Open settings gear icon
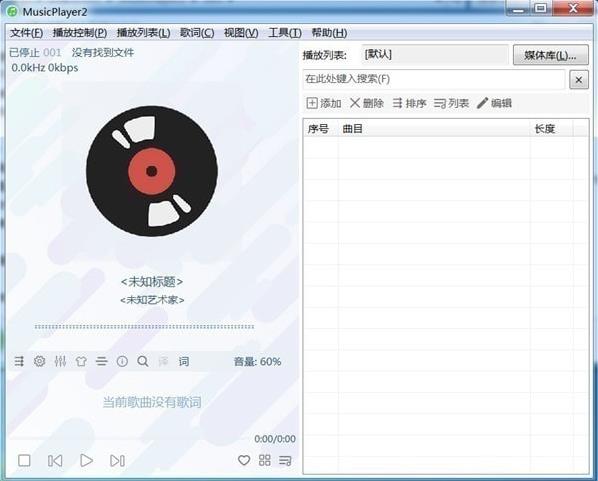Viewport: 598px width, 481px height. click(x=40, y=361)
